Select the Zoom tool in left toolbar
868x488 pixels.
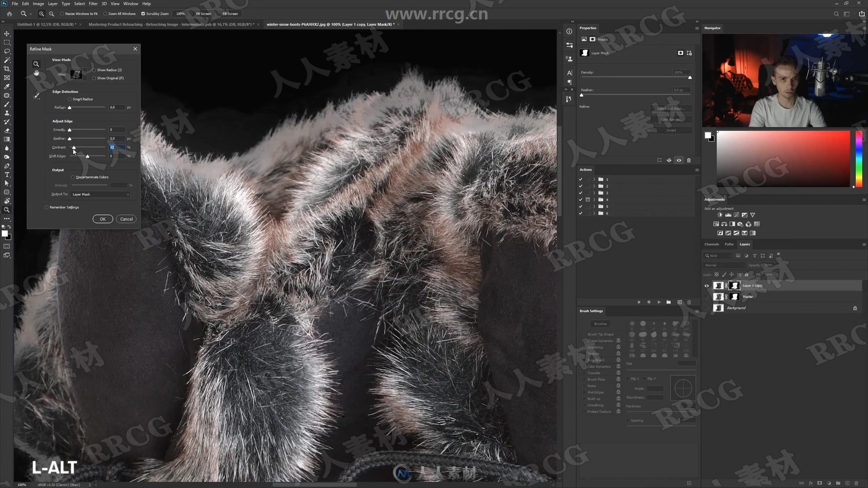tap(7, 210)
